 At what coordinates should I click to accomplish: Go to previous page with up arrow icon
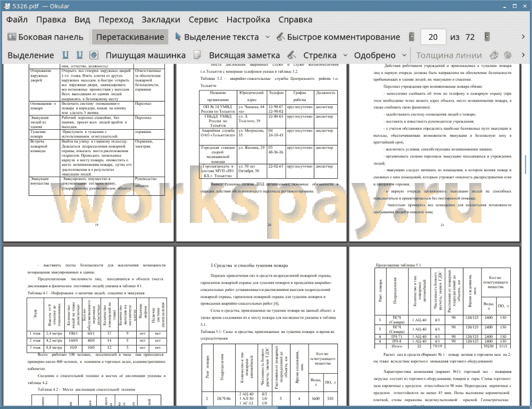click(x=412, y=37)
